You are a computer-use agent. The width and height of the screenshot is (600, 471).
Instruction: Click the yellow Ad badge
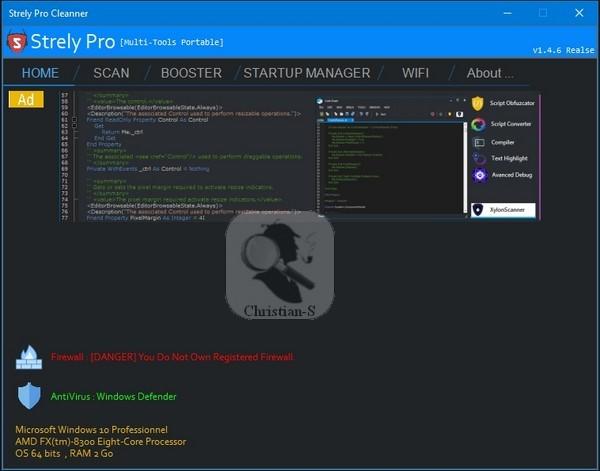pyautogui.click(x=26, y=99)
